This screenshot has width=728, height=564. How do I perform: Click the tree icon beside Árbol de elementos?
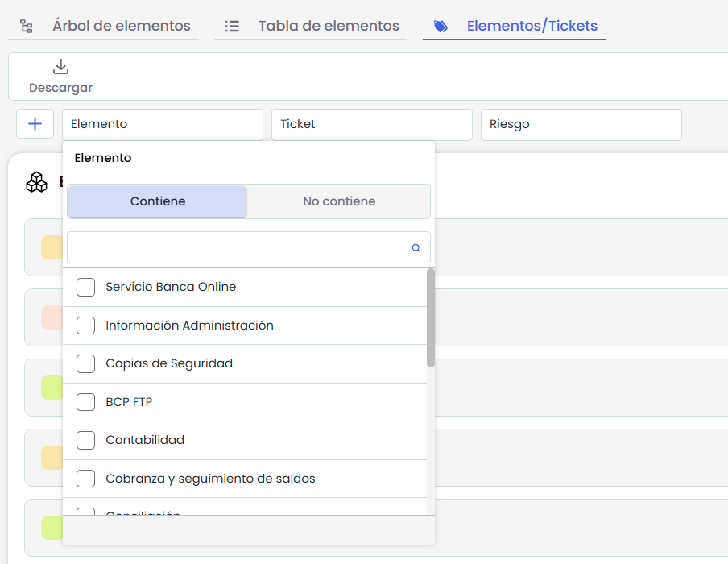[x=27, y=27]
